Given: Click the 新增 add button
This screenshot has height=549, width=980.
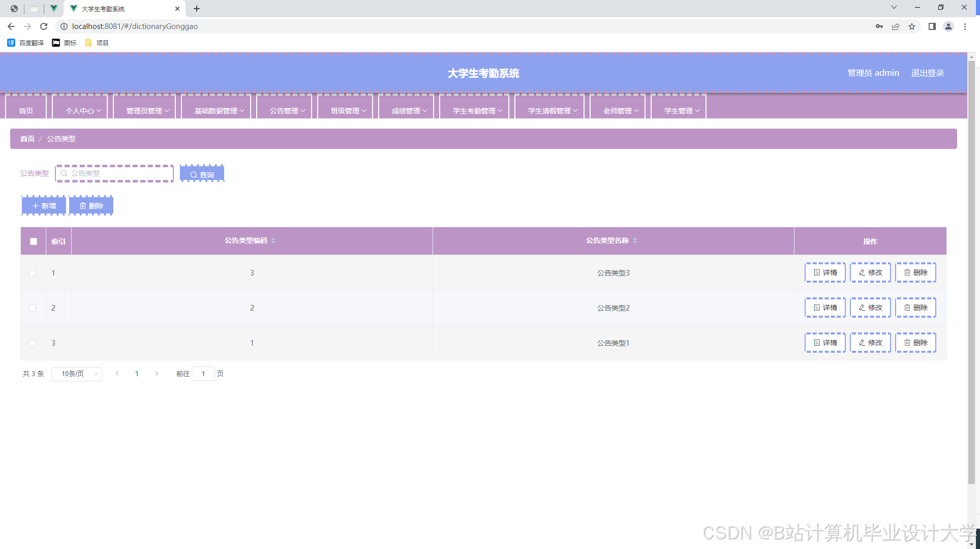Looking at the screenshot, I should (44, 206).
